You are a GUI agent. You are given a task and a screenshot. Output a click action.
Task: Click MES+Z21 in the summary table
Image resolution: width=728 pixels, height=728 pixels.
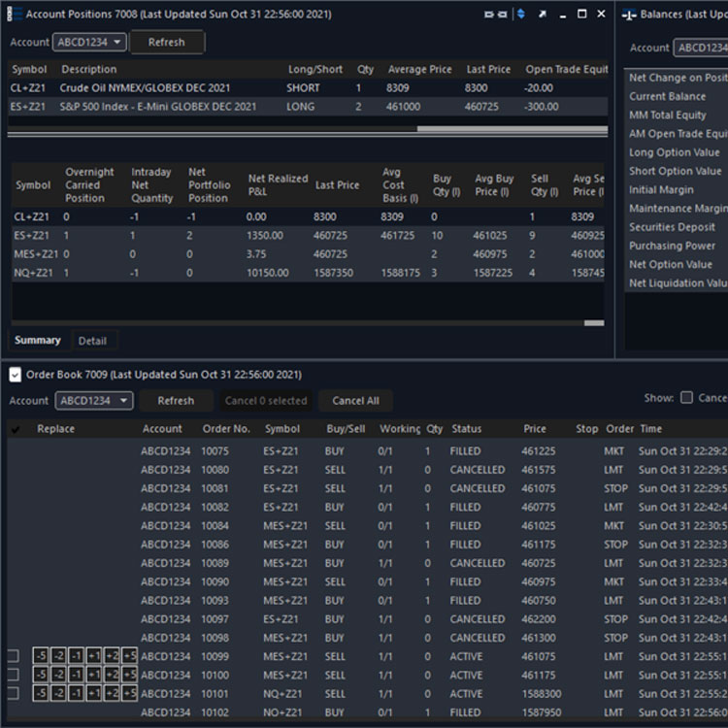[36, 254]
